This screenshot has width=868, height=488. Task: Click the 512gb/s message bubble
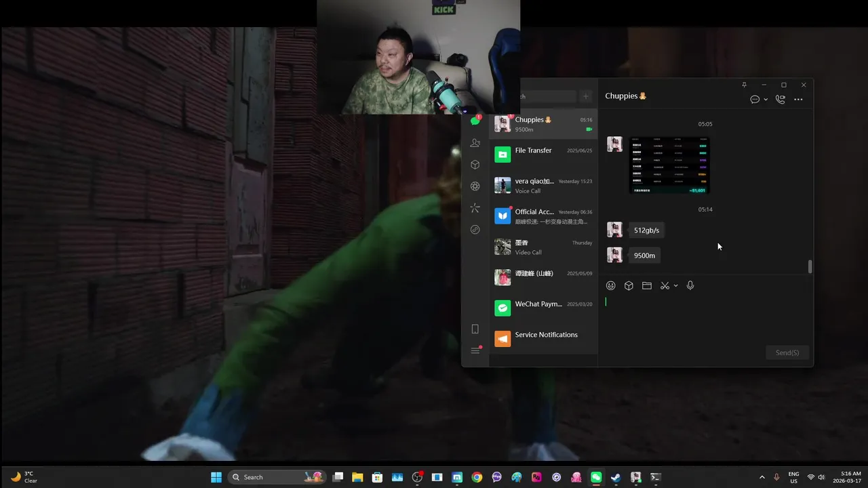click(x=646, y=230)
